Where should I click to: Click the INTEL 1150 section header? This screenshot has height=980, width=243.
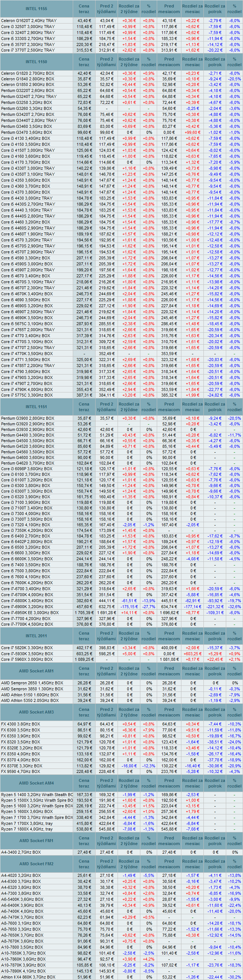click(x=37, y=62)
